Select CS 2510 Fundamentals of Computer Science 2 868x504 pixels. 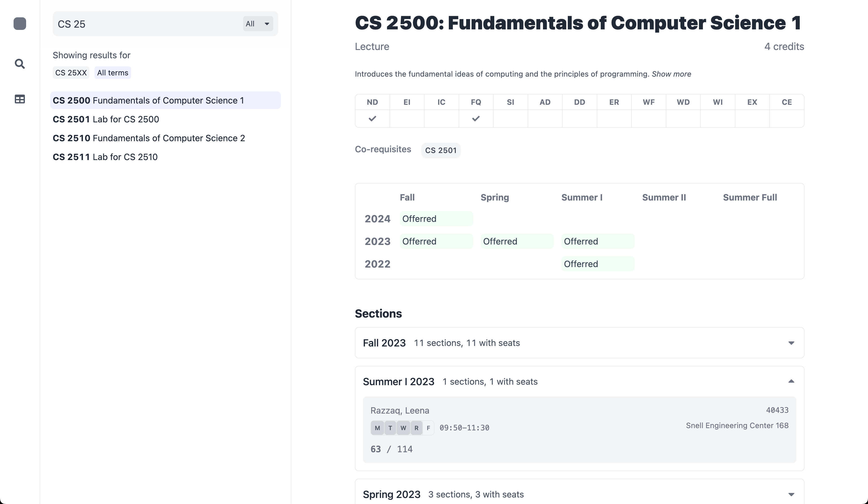pyautogui.click(x=149, y=138)
